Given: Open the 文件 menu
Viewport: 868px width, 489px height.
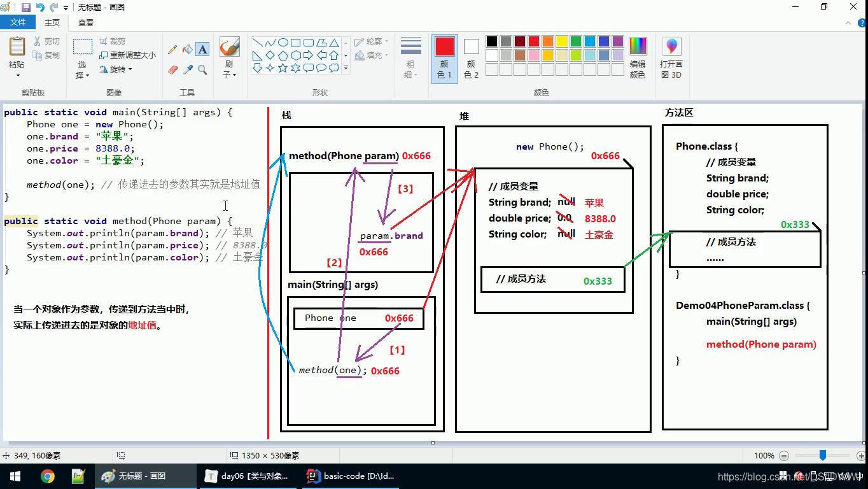Looking at the screenshot, I should pos(18,22).
